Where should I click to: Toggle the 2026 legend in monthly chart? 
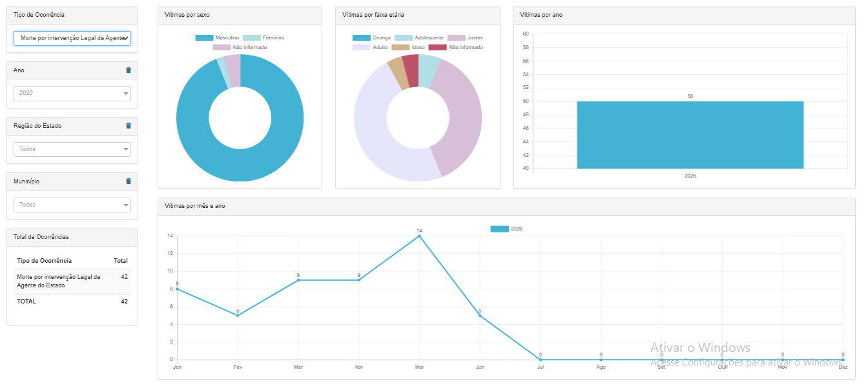[506, 229]
